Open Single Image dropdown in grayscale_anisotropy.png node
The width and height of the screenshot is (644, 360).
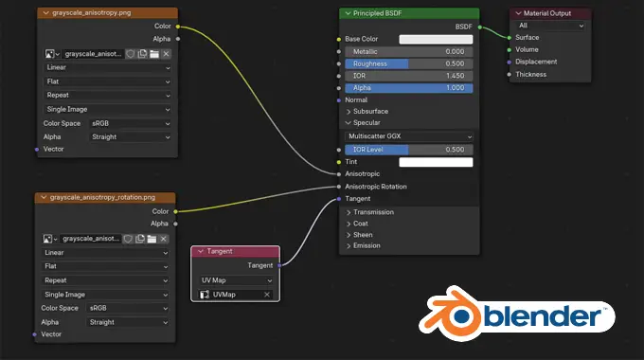click(x=108, y=109)
